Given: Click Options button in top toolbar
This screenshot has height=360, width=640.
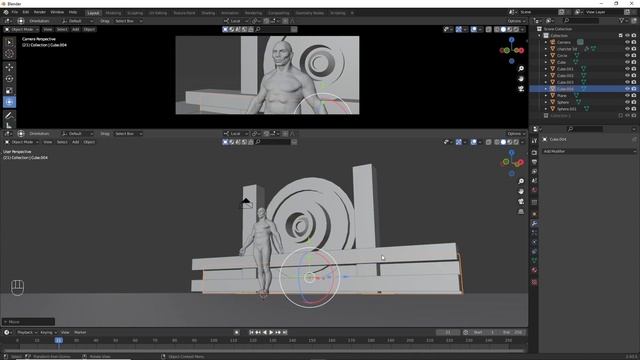Looking at the screenshot, I should pyautogui.click(x=516, y=21).
